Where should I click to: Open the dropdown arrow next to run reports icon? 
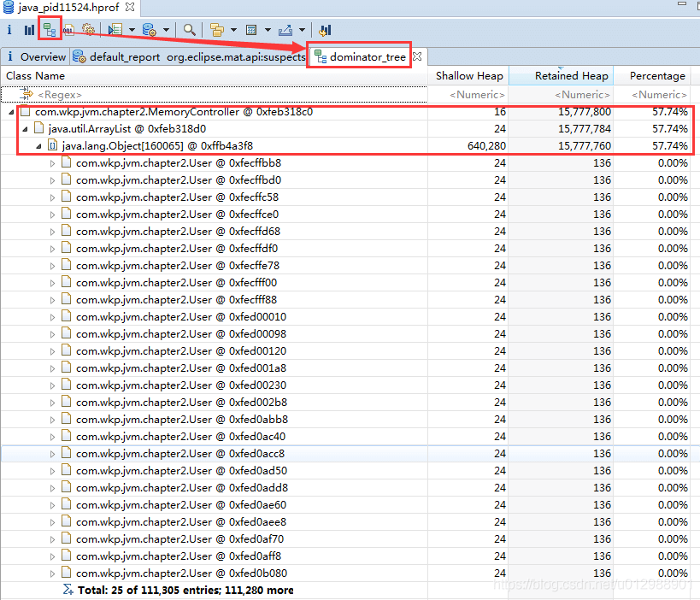point(132,30)
